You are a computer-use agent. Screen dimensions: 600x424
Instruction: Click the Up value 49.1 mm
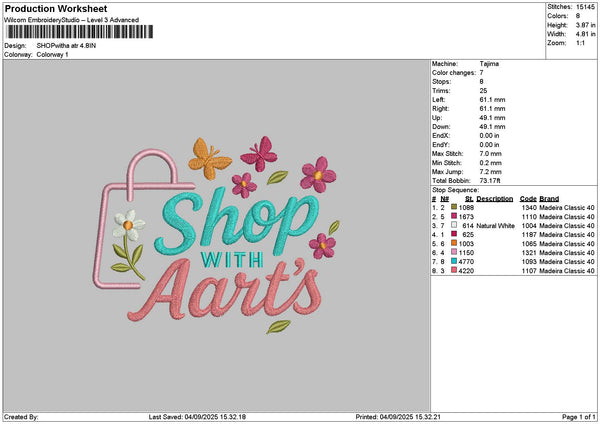[492, 118]
